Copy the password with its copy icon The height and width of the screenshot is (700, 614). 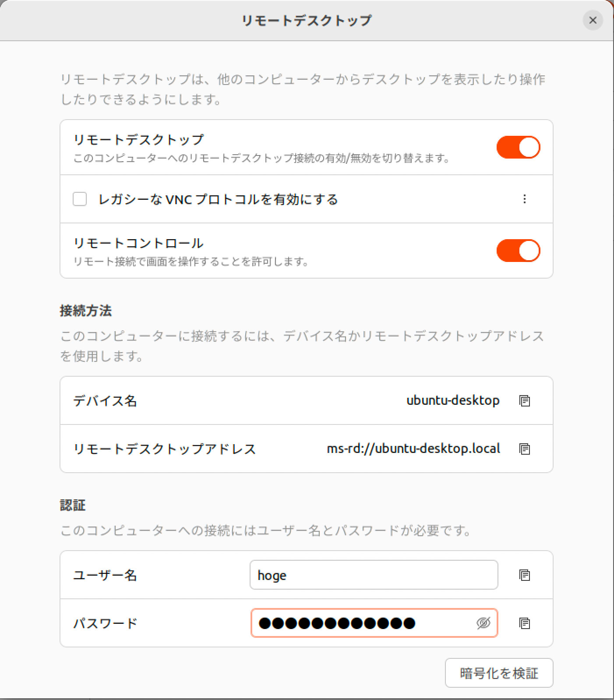(524, 623)
